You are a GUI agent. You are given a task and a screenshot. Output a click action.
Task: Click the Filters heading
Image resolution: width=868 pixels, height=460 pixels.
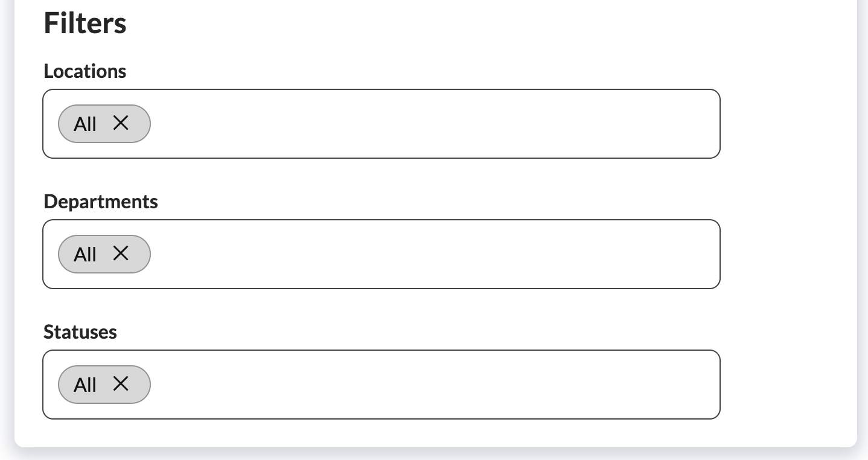(85, 24)
